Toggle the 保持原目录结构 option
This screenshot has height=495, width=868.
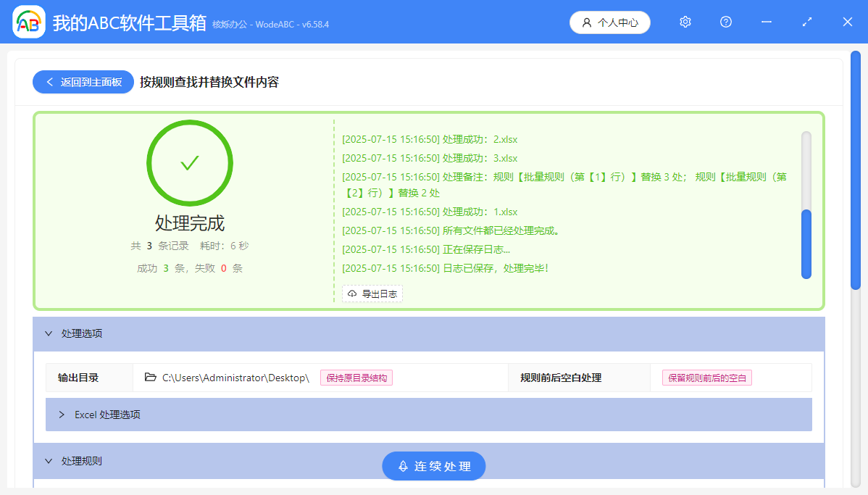(x=356, y=378)
